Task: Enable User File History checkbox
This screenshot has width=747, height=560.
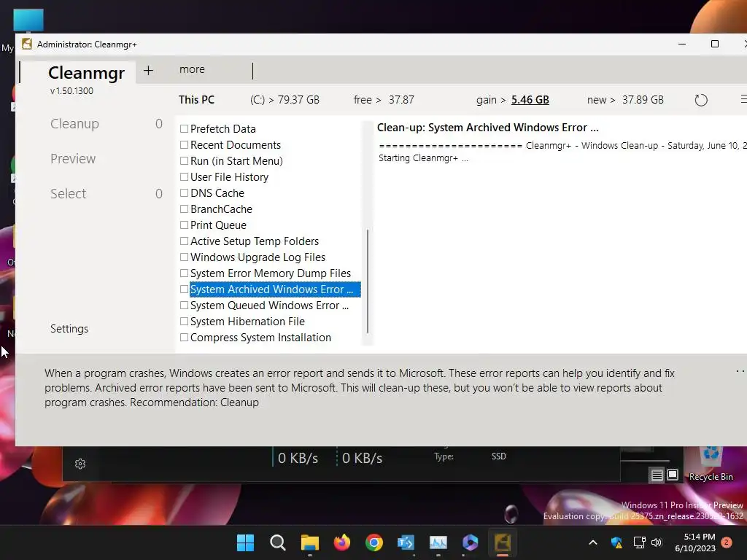Action: [x=184, y=176]
